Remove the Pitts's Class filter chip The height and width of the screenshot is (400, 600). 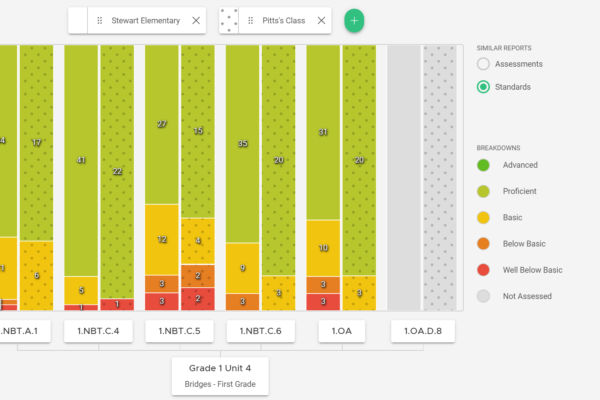(321, 21)
